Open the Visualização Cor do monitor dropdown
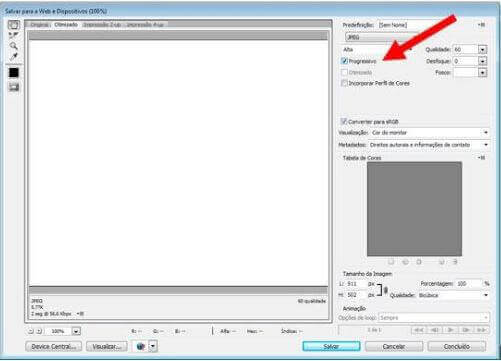 pos(430,133)
